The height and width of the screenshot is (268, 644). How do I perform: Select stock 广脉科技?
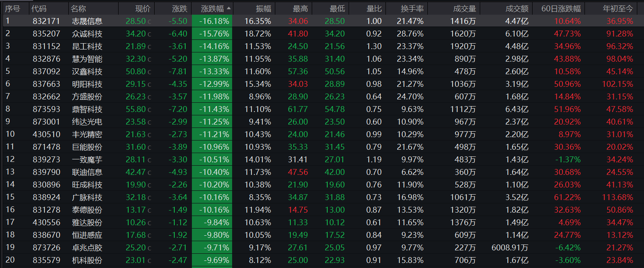[x=87, y=197]
